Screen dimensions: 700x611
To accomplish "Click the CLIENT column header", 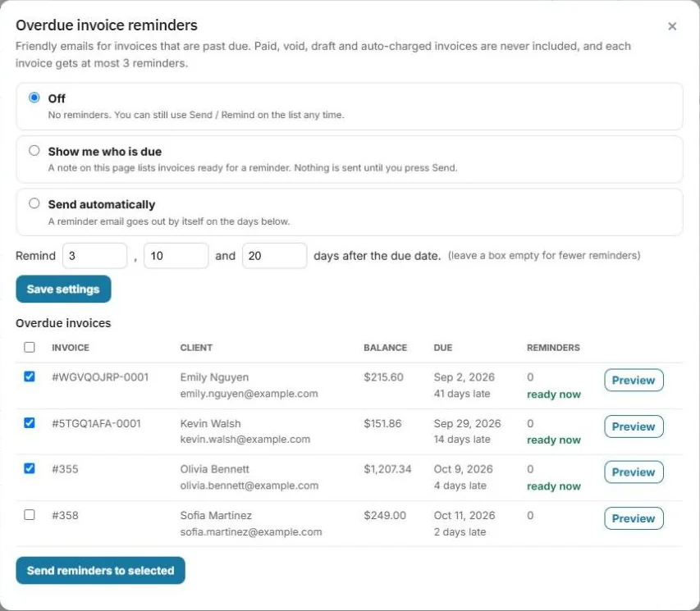I will pyautogui.click(x=196, y=348).
